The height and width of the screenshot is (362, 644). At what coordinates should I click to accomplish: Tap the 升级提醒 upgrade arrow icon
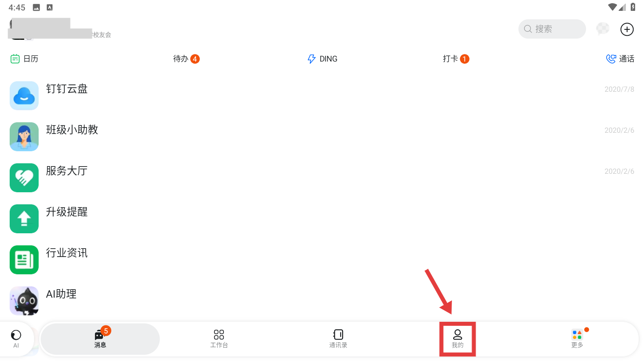(24, 219)
